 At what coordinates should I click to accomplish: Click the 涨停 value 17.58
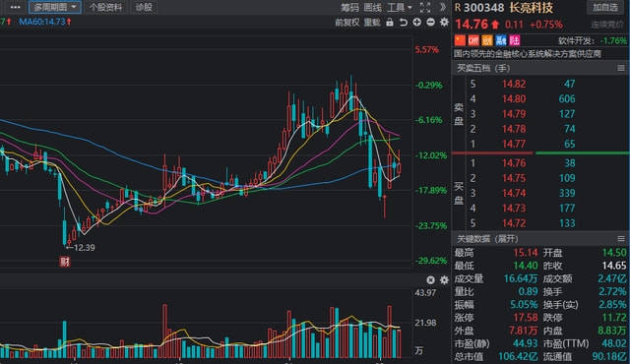tap(526, 318)
